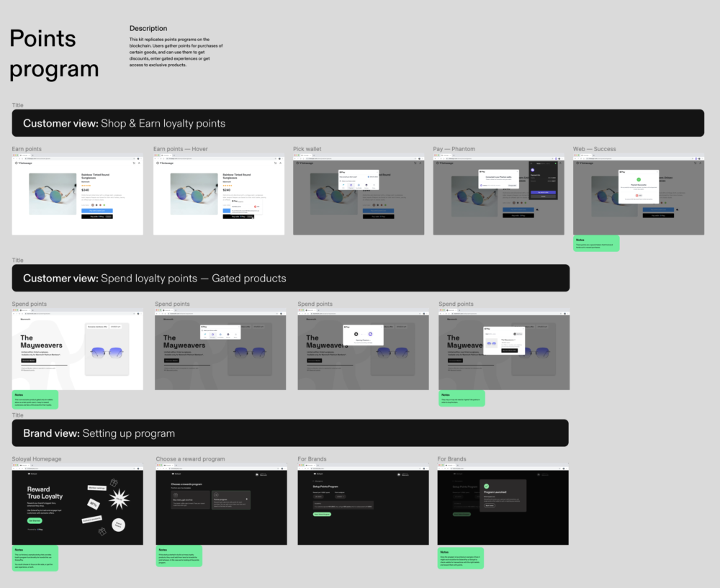
Task: Click the Reward True Loyalty heading
Action: click(45, 492)
